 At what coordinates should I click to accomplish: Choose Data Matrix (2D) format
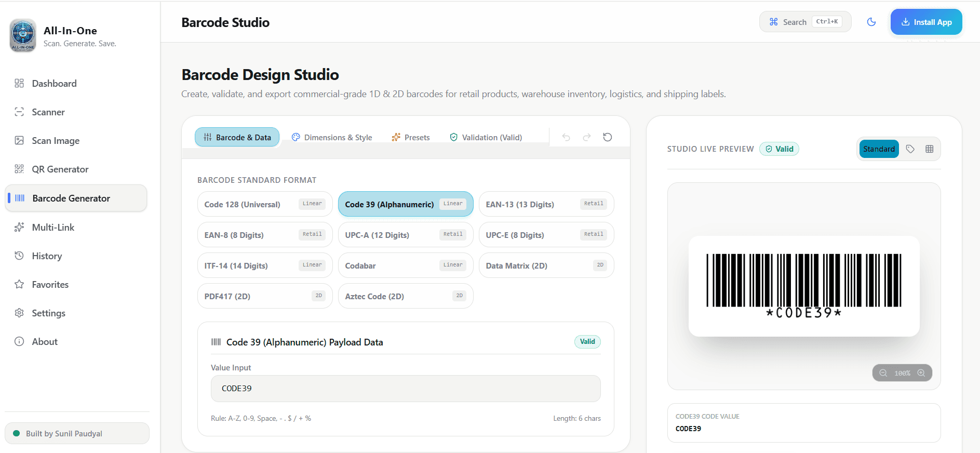pyautogui.click(x=546, y=265)
